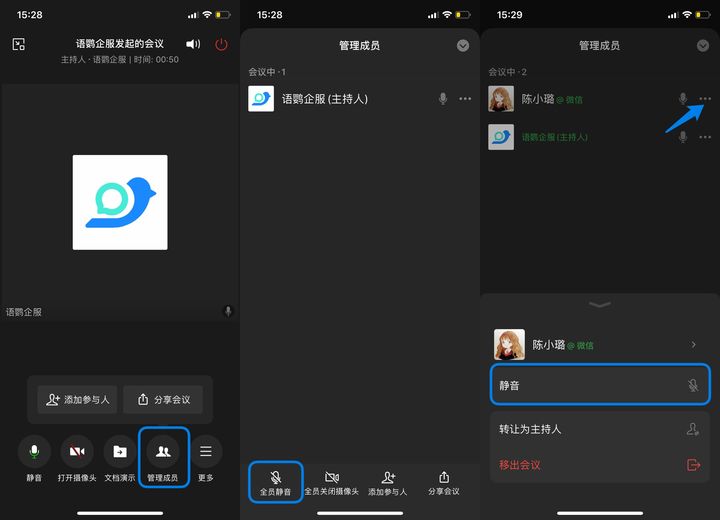Tap the 语鹦企服 logo video tile
Screen dimensions: 720x520
click(x=120, y=202)
